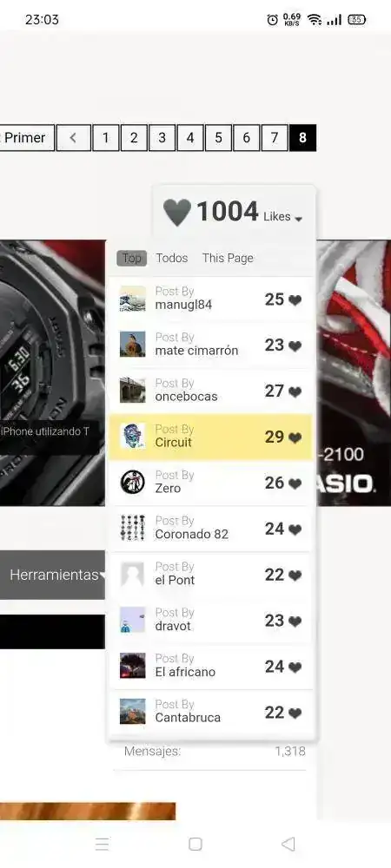The height and width of the screenshot is (868, 391).
Task: Switch to the Todos tab
Action: (172, 258)
